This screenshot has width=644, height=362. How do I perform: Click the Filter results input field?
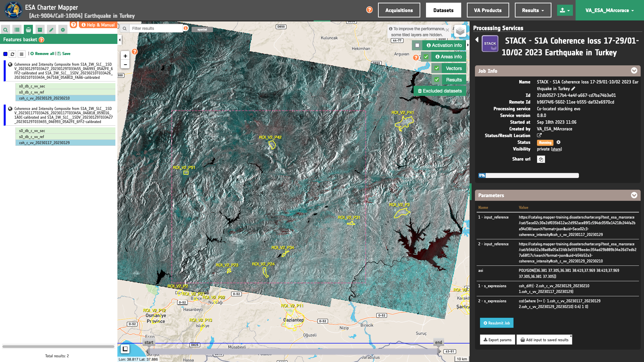point(156,28)
